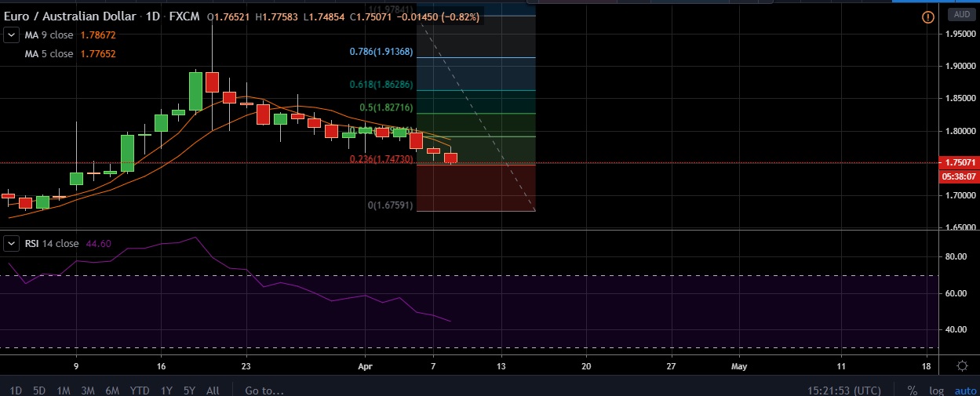Image resolution: width=980 pixels, height=396 pixels.
Task: Click the current price label 1.75071 on axis
Action: [960, 163]
